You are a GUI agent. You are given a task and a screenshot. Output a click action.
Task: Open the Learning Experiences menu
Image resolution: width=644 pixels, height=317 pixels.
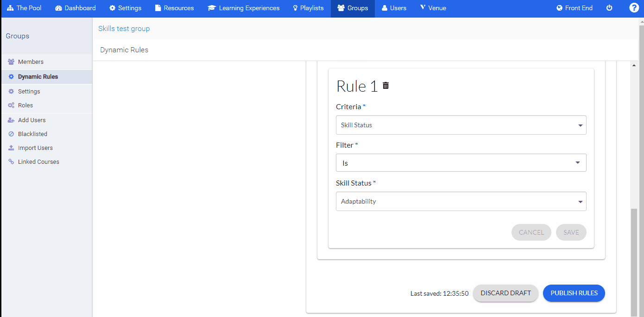point(243,8)
